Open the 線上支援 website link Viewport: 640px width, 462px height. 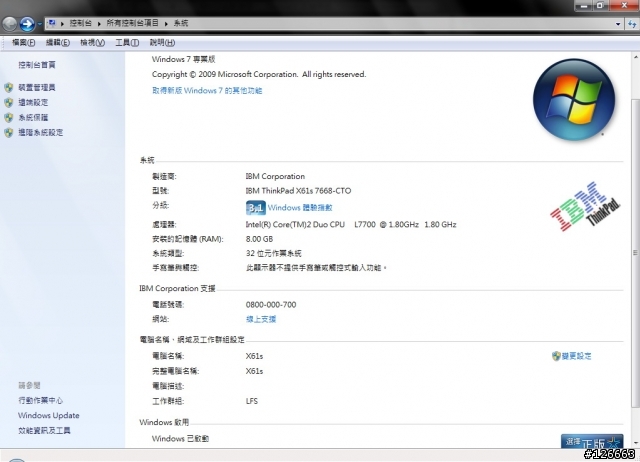click(261, 319)
